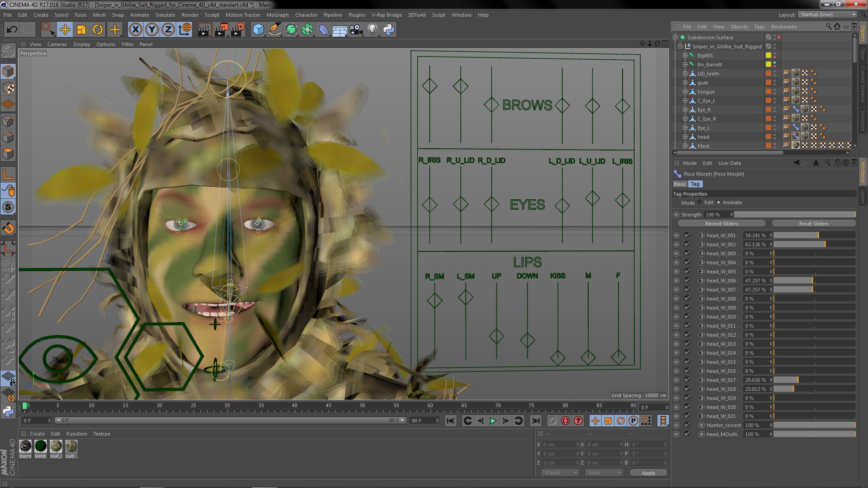The image size is (868, 488).
Task: Toggle Y axis lock
Action: coord(152,30)
